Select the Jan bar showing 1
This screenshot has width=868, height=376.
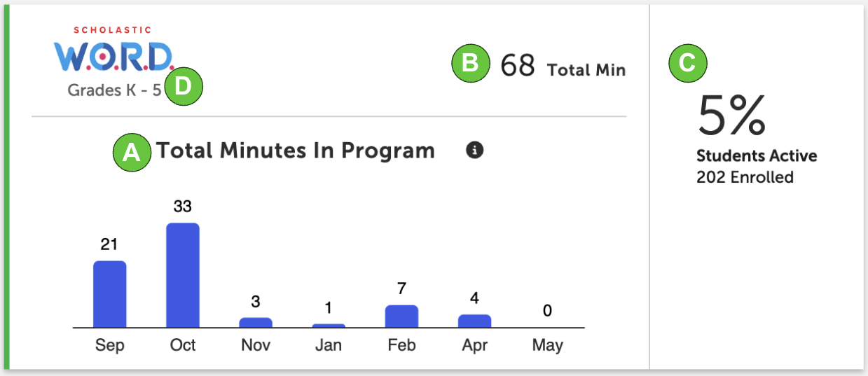pyautogui.click(x=329, y=326)
